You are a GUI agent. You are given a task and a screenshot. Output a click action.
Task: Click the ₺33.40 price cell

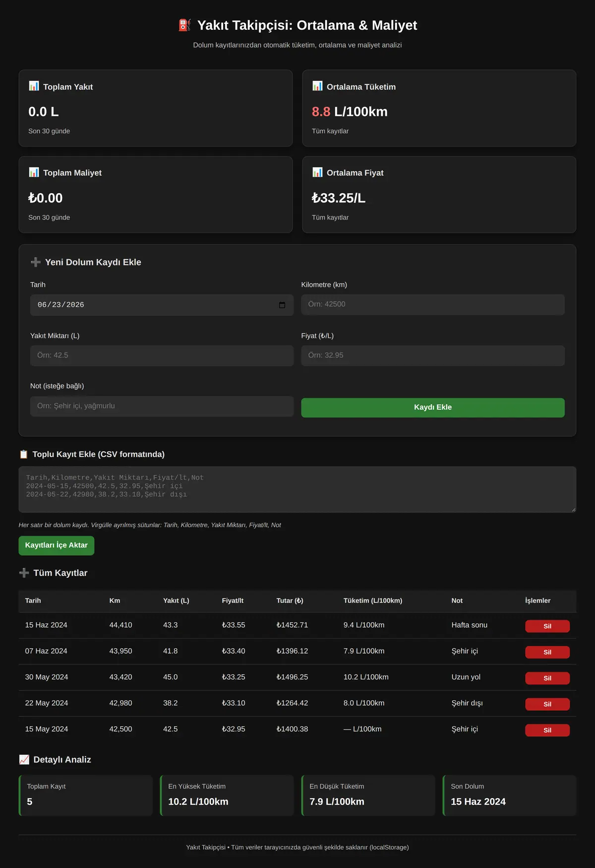[x=234, y=651]
